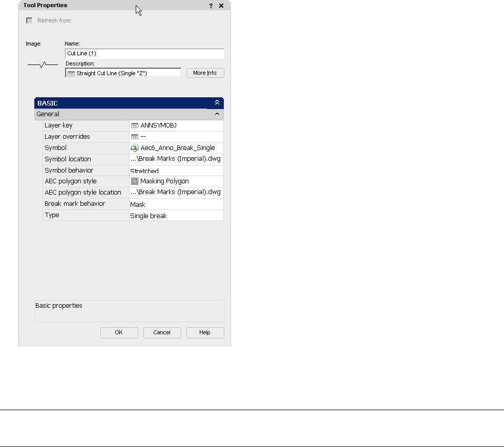Screen dimensions: 504x447
Task: Click the cut line tool image preview
Action: (x=43, y=65)
